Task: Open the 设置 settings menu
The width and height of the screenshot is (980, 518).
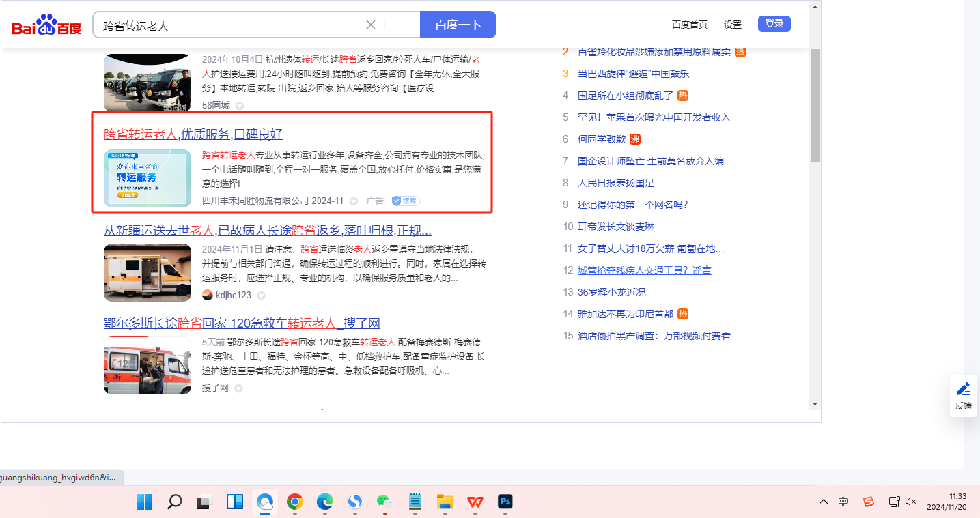Action: pyautogui.click(x=733, y=25)
